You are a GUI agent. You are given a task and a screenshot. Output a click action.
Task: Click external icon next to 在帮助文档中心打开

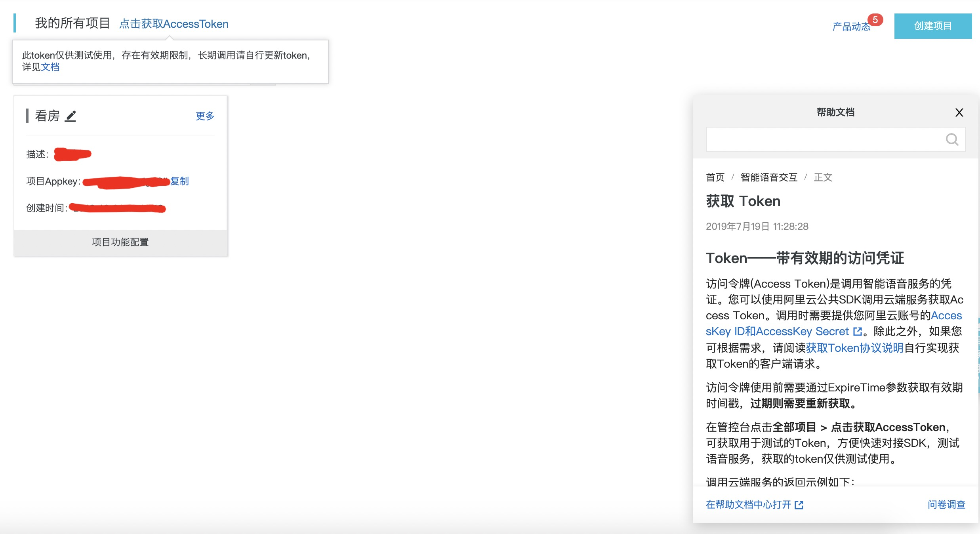click(x=799, y=505)
